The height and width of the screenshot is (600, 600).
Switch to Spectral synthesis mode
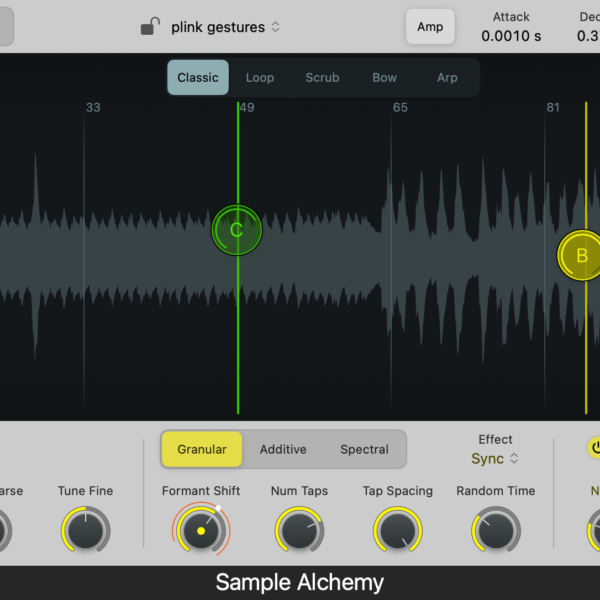[x=364, y=449]
